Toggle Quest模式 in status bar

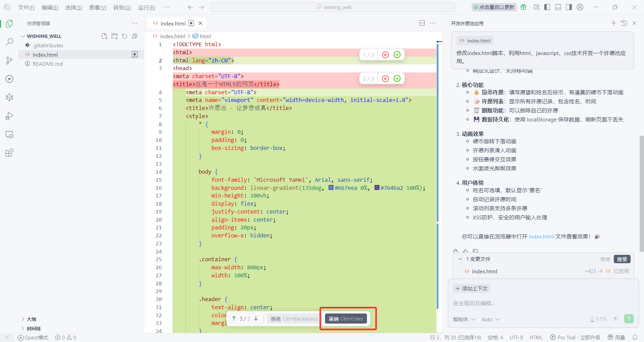33,337
